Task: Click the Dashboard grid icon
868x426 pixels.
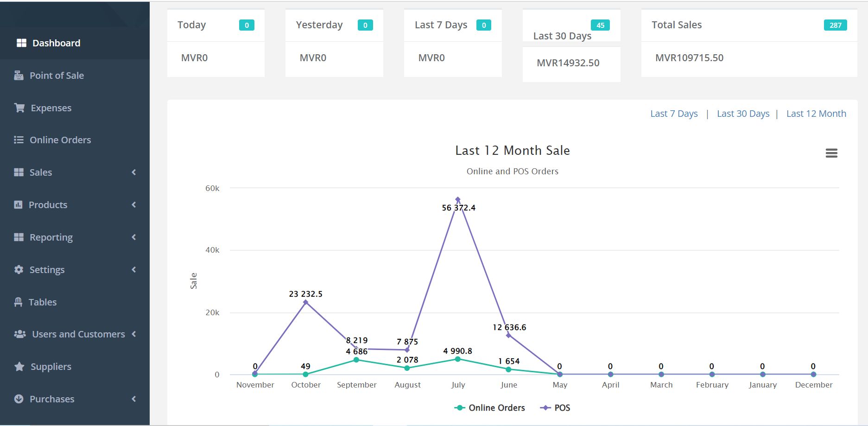Action: tap(21, 43)
